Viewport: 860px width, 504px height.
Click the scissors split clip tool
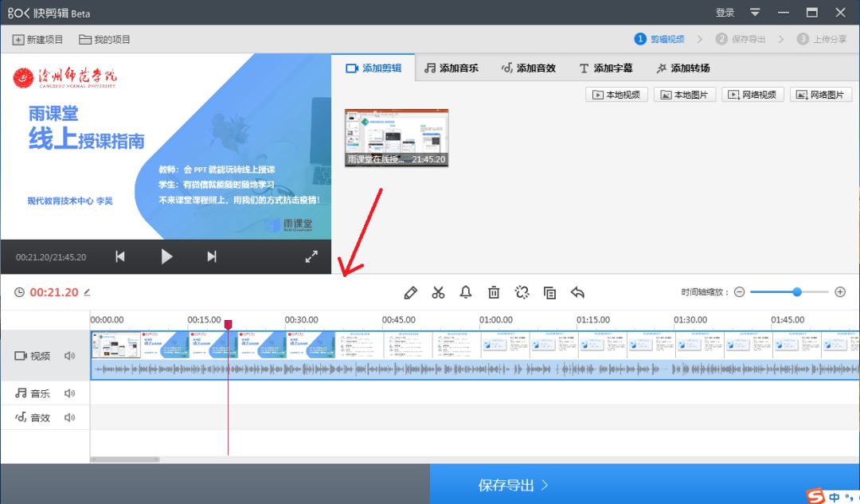438,292
